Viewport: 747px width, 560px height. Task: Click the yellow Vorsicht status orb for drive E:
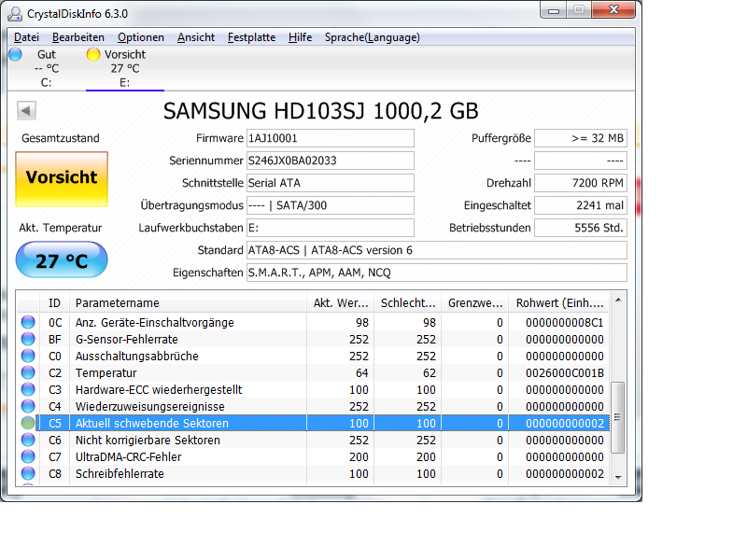point(93,54)
